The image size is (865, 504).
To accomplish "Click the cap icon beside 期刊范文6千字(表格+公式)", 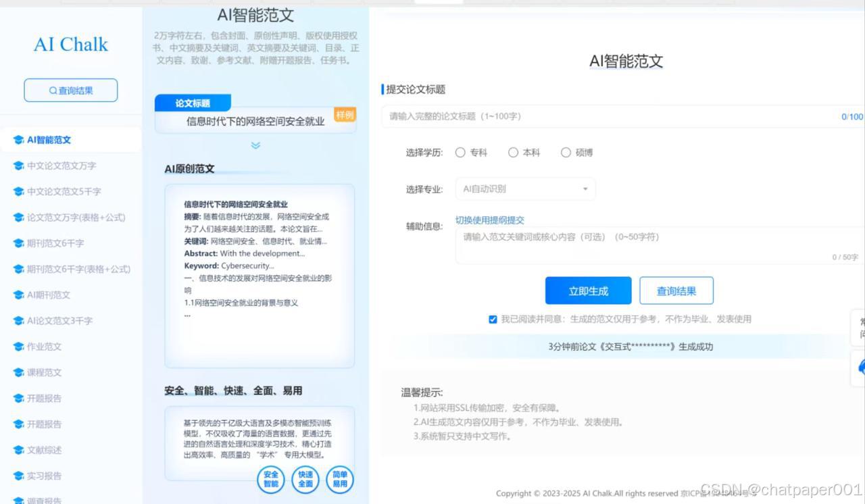I will point(18,269).
